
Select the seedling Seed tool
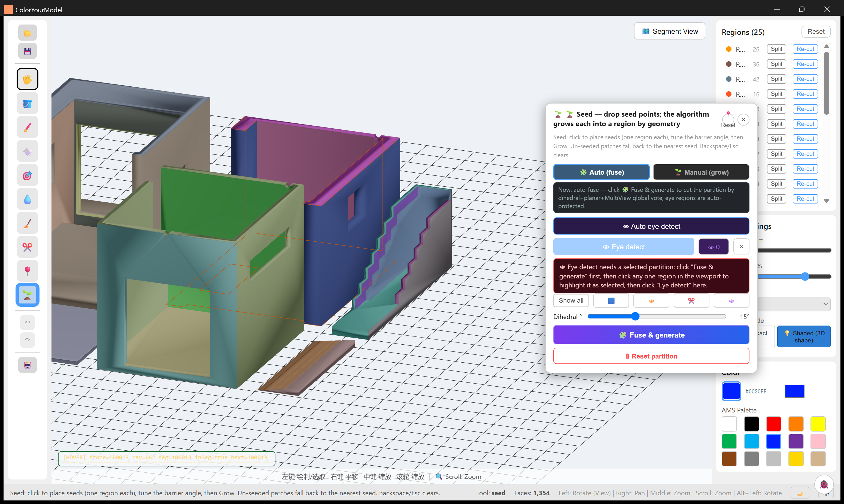point(28,295)
